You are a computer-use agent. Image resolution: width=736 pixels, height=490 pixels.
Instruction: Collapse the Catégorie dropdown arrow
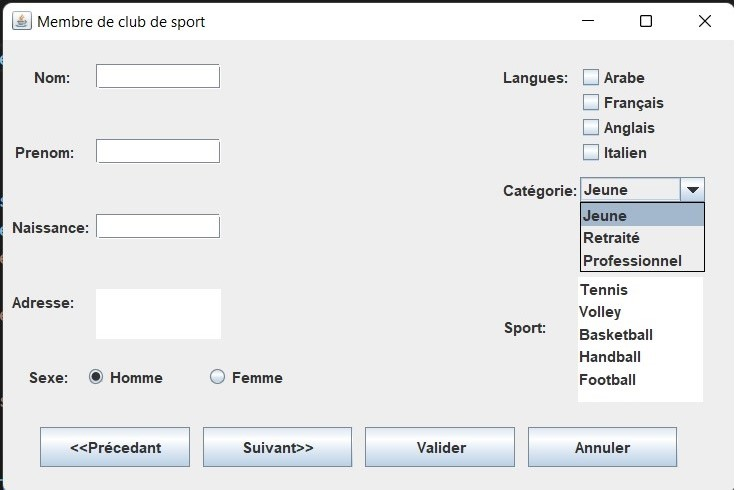point(692,190)
